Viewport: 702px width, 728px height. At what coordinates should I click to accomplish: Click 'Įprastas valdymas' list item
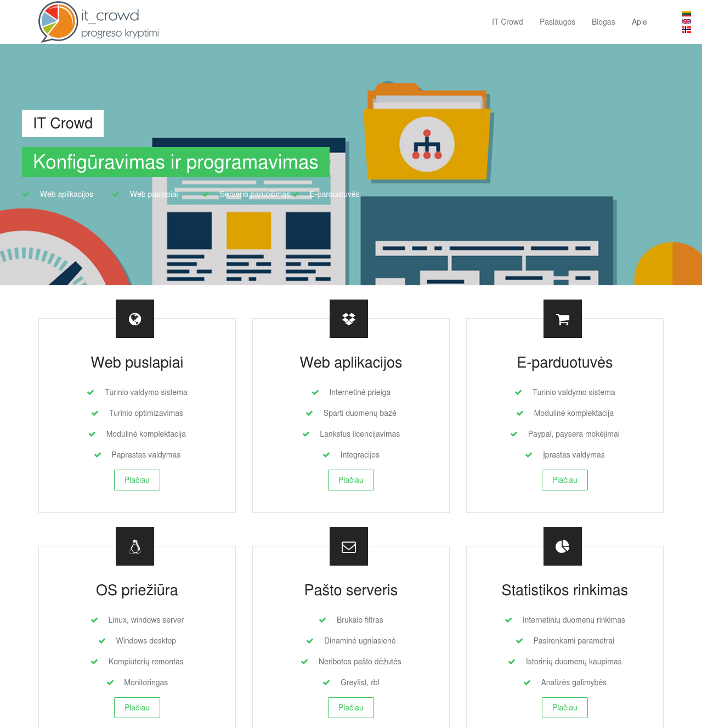click(x=574, y=455)
